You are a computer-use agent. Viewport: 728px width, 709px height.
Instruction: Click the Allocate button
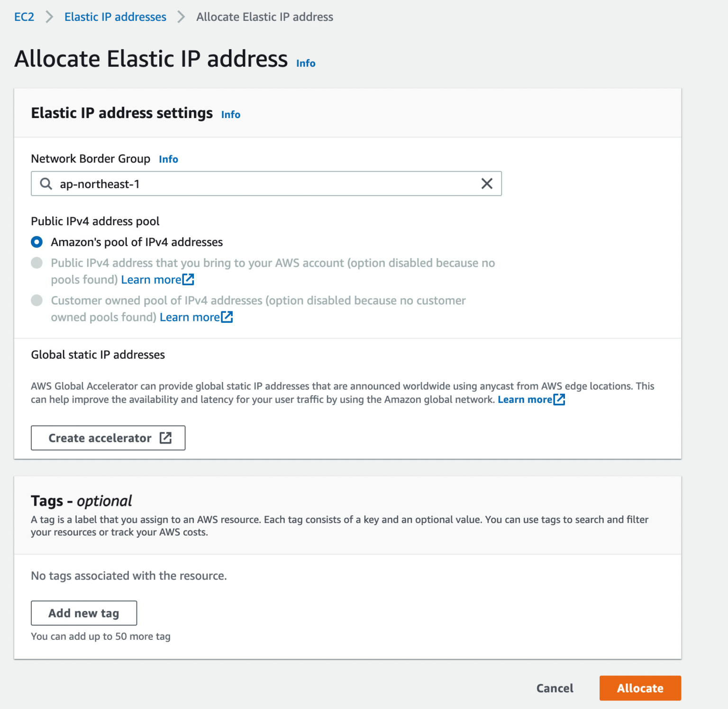(x=640, y=688)
